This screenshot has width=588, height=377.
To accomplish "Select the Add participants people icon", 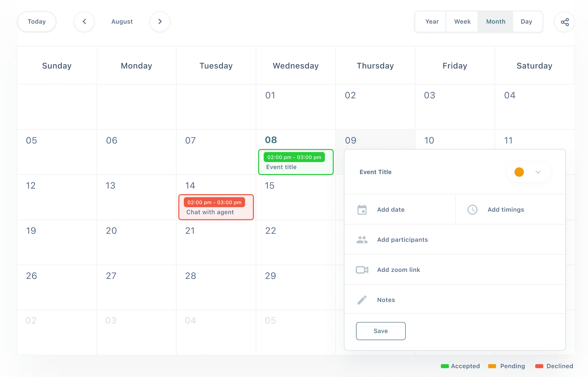I will [x=362, y=239].
